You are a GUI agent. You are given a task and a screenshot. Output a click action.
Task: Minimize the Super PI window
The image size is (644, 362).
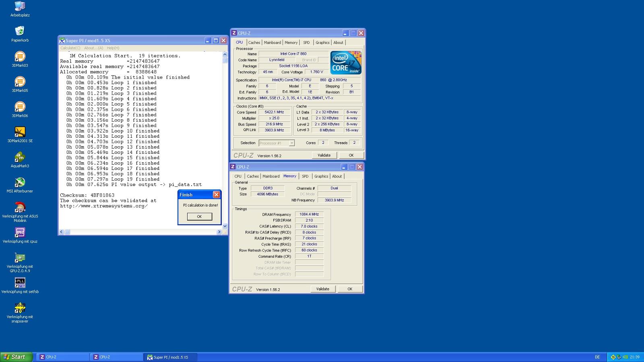point(208,40)
